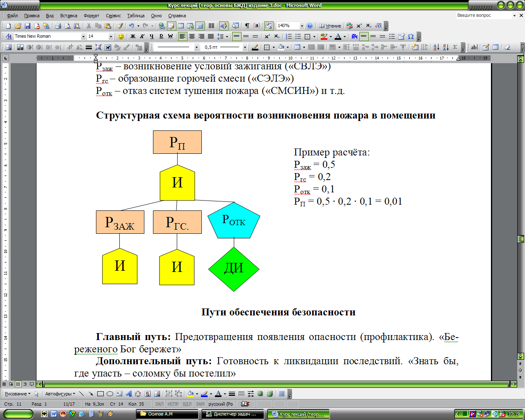
Task: Insert table icon in standard toolbar
Action: [181, 26]
